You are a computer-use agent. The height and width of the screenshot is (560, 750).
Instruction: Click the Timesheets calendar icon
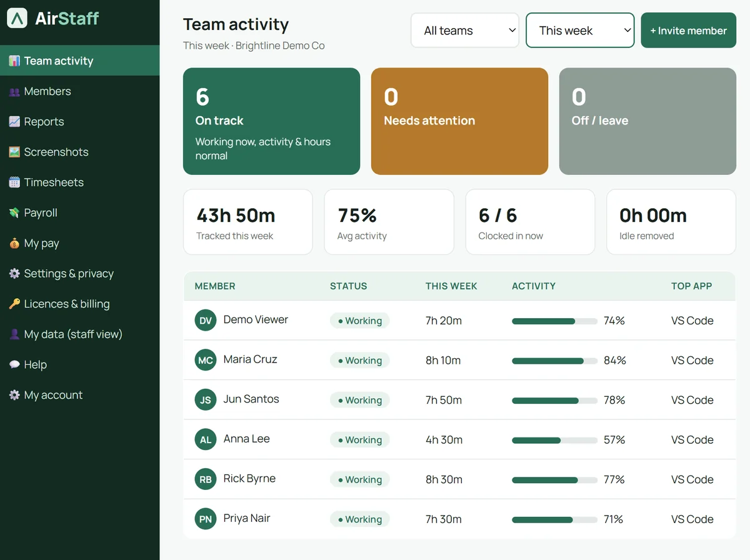point(14,182)
